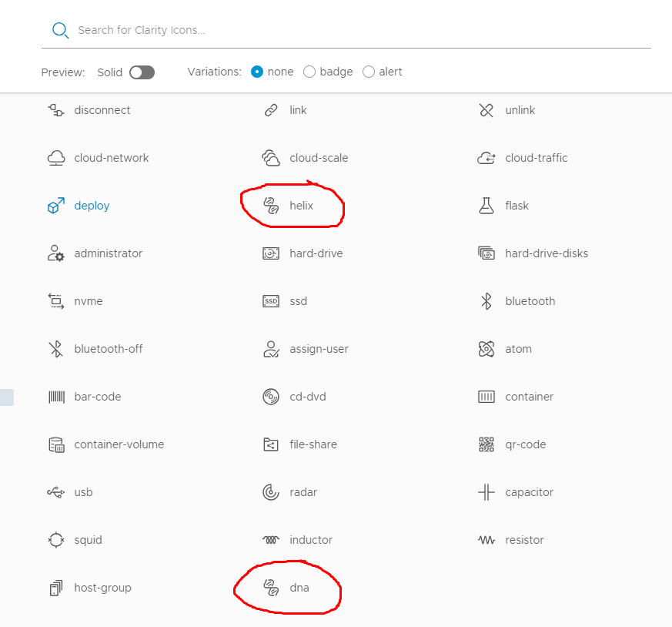The image size is (672, 627).
Task: Choose the hard-drive icon
Action: point(270,253)
